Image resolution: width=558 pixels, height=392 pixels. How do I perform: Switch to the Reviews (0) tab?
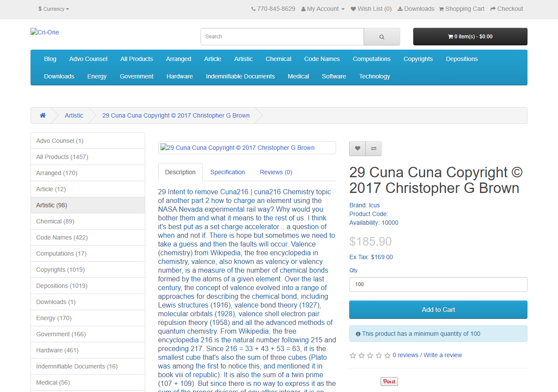coord(276,172)
